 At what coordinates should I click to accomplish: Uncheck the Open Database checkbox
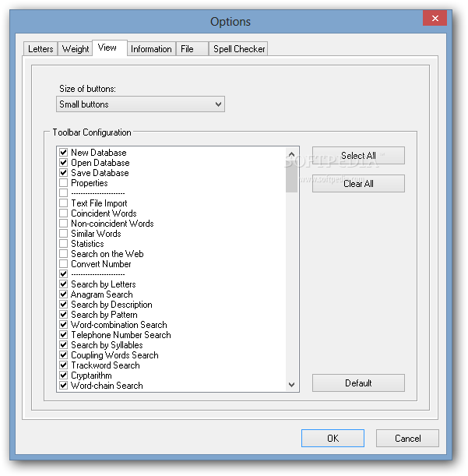coord(63,162)
